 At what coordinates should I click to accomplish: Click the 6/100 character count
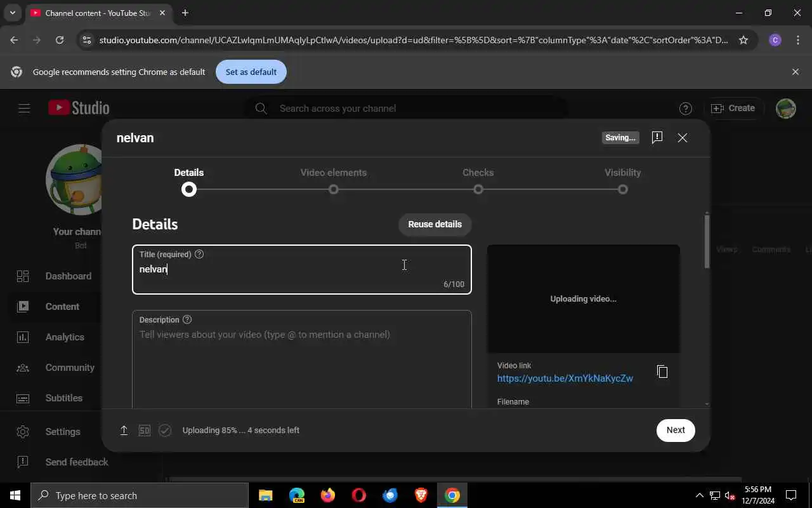point(454,284)
